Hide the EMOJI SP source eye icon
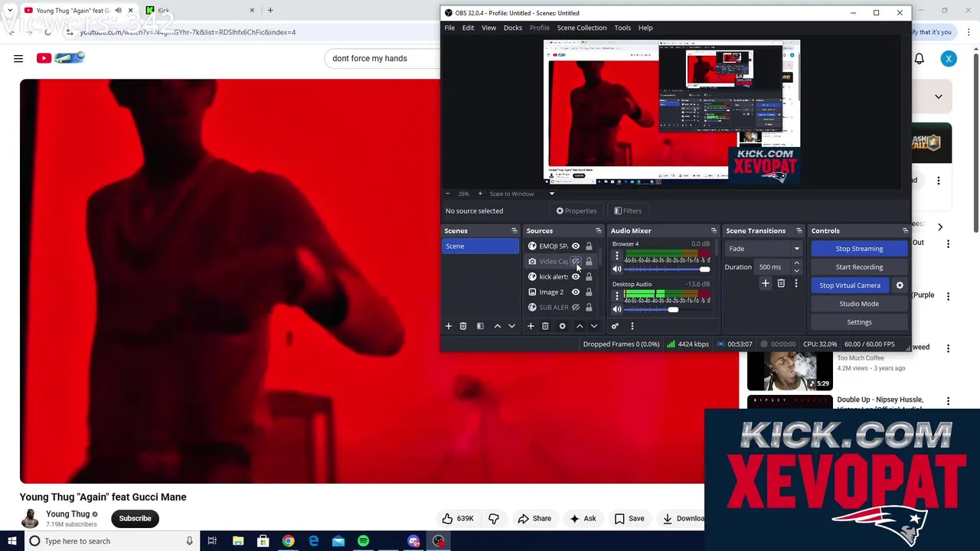Screen dimensions: 980x551 576,246
